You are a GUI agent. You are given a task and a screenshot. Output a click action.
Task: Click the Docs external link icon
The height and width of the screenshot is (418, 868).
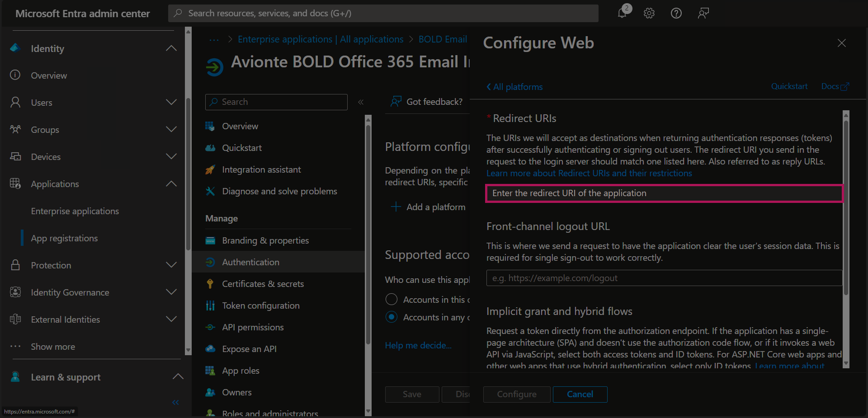coord(844,87)
